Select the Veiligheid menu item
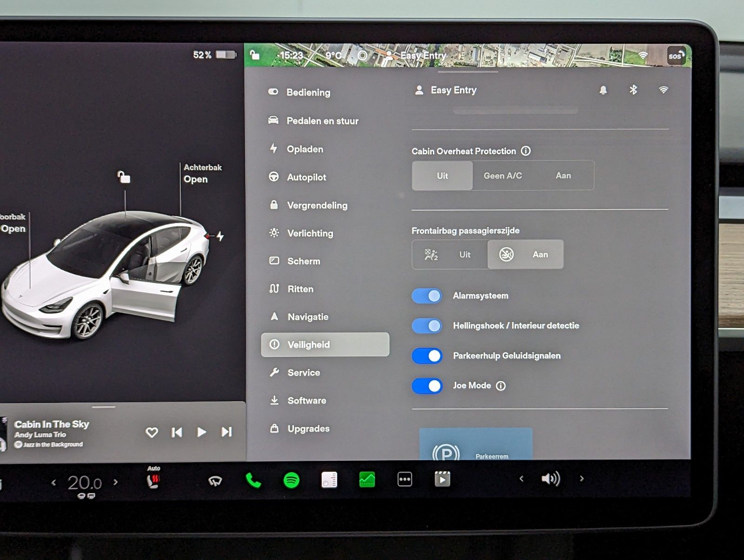744x560 pixels. click(x=325, y=344)
